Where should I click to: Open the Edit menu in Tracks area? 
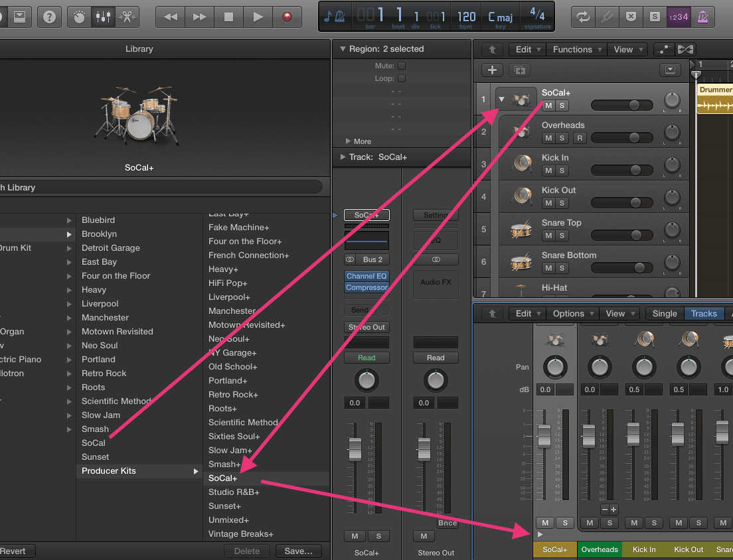[x=527, y=50]
